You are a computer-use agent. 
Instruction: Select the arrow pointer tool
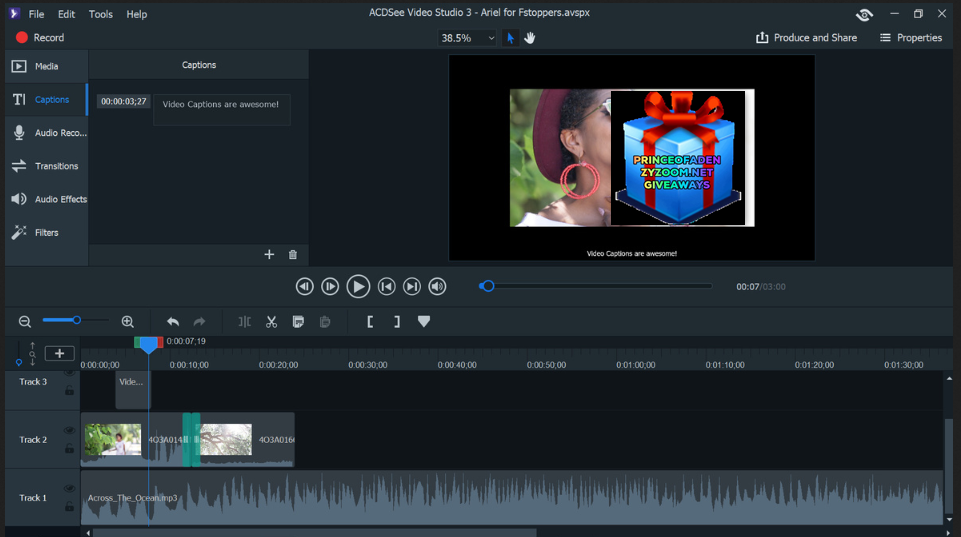pyautogui.click(x=510, y=38)
